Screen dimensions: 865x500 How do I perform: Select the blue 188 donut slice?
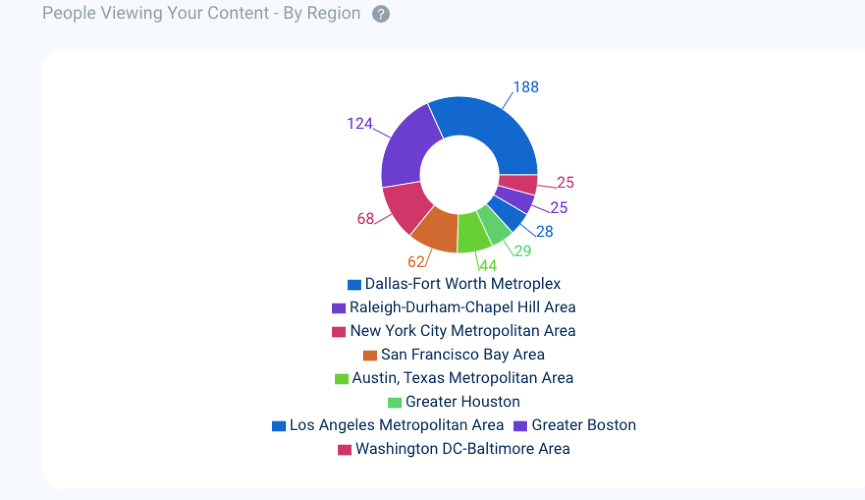pos(490,130)
